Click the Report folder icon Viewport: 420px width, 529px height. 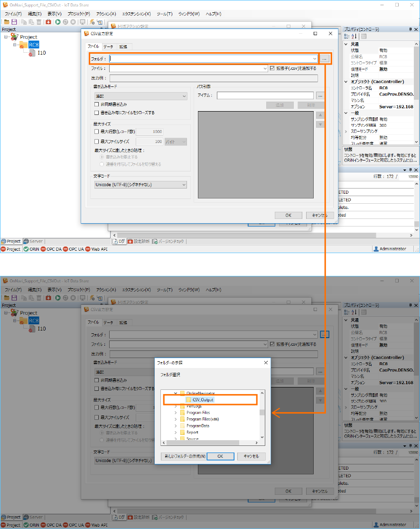182,433
